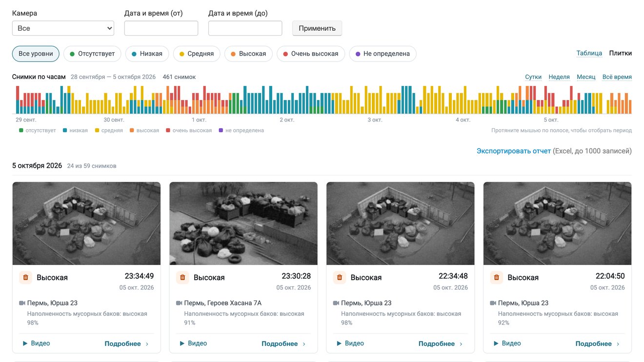Screen dimensions: 644x362
Task: Switch to the Таблица view
Action: (589, 53)
